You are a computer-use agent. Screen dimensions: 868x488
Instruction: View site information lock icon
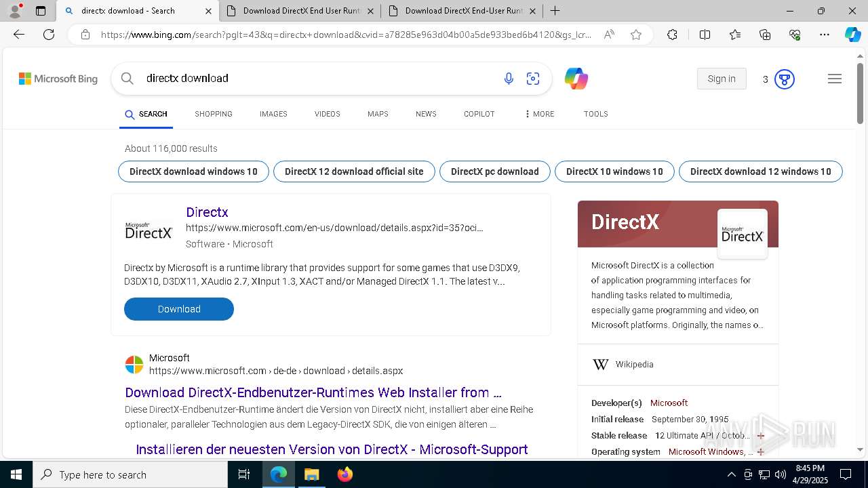85,35
